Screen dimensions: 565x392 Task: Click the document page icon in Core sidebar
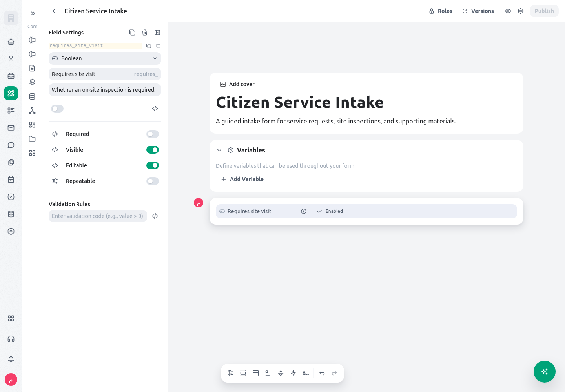pos(32,68)
